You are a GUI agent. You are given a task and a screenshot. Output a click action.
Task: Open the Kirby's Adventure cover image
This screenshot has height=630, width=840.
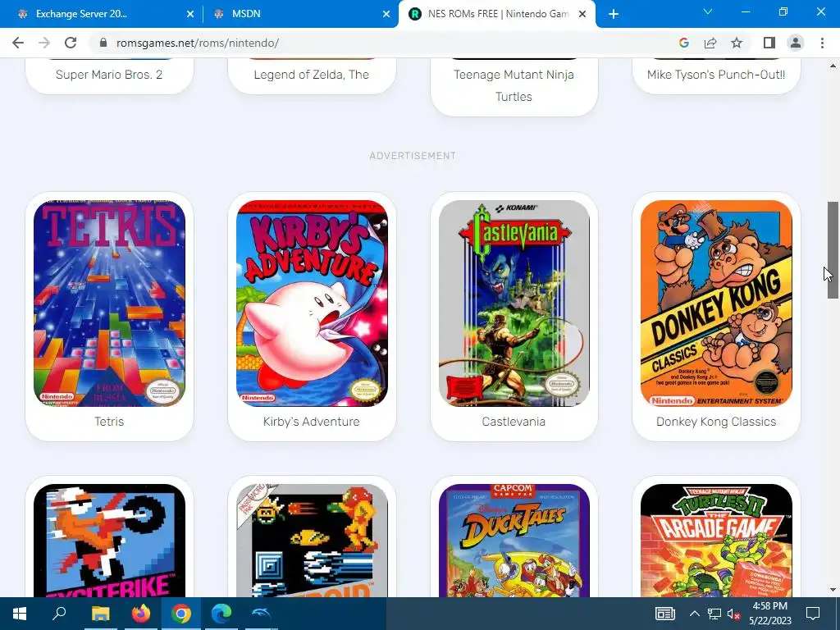(x=312, y=304)
